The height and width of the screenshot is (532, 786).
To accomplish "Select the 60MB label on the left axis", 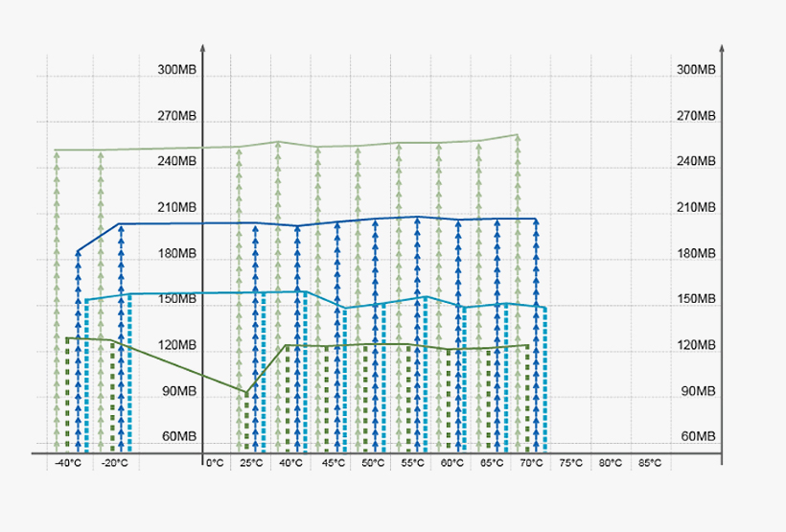I will tap(179, 437).
